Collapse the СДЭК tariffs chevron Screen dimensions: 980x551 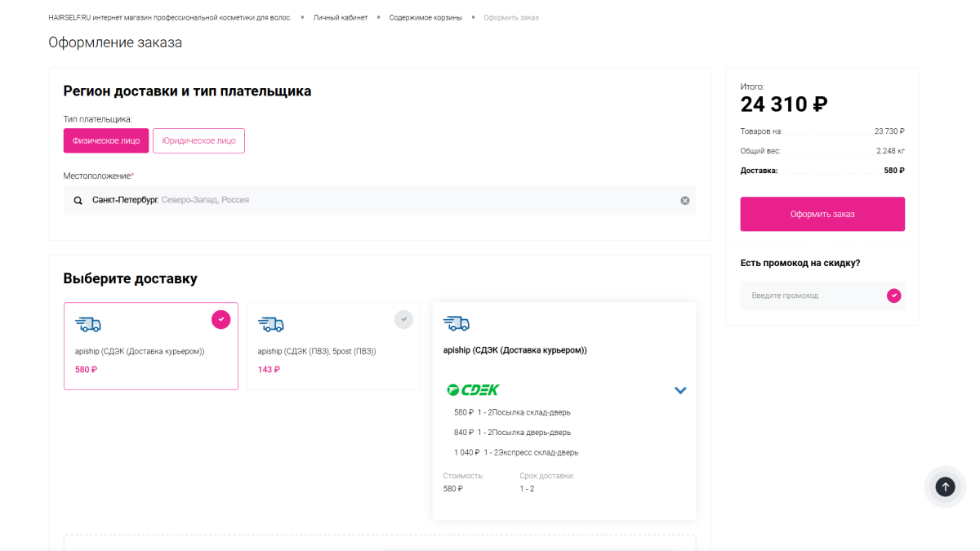680,390
